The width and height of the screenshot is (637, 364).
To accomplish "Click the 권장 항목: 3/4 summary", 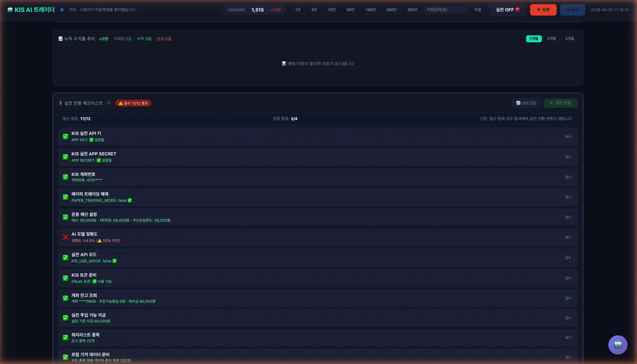I will pyautogui.click(x=285, y=119).
